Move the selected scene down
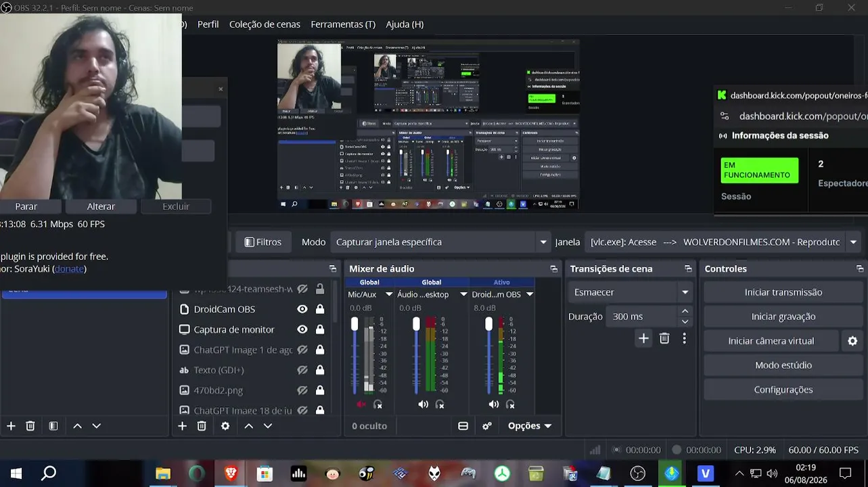The width and height of the screenshot is (868, 487). (x=97, y=426)
